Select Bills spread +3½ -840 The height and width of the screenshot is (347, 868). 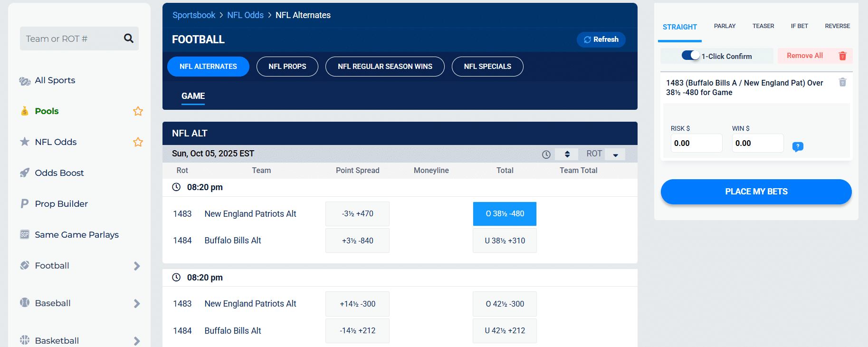(x=357, y=241)
